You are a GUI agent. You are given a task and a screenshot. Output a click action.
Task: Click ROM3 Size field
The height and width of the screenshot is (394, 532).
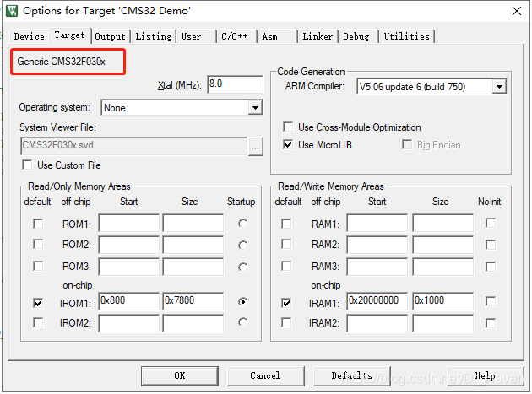pyautogui.click(x=193, y=267)
